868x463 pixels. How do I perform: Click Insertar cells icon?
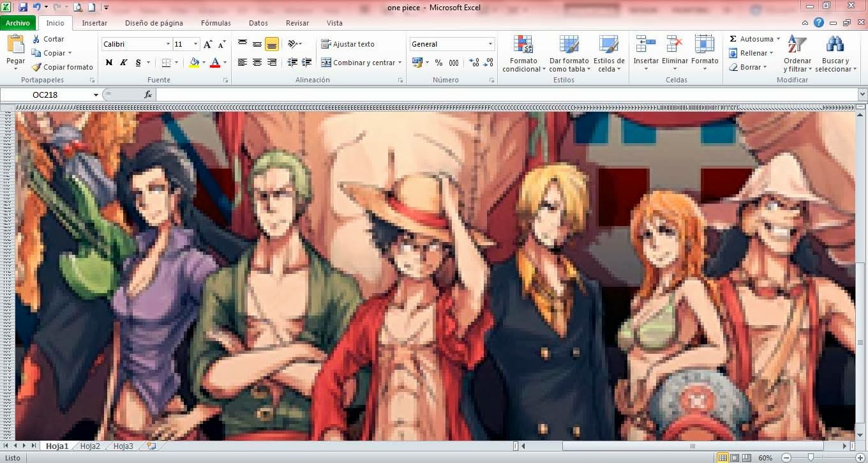tap(646, 45)
